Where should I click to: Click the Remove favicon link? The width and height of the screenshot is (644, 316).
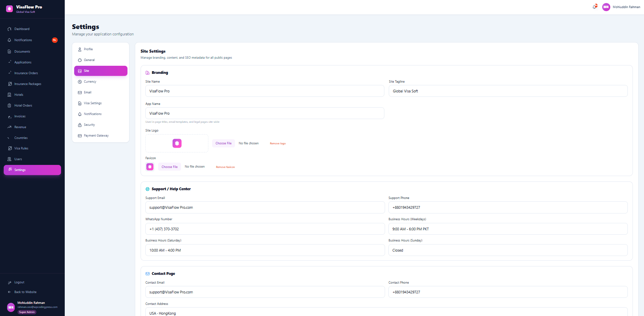(x=225, y=167)
